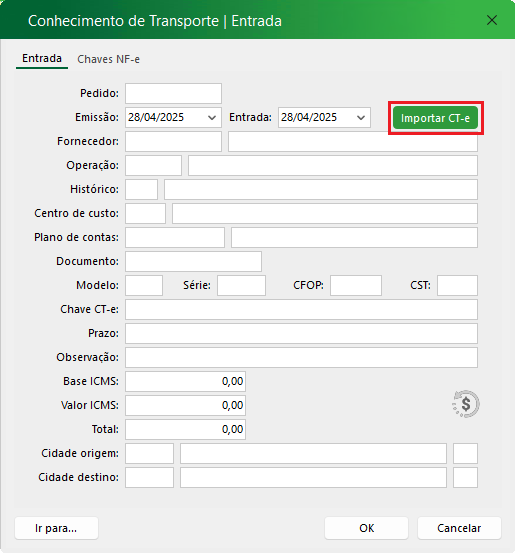Image resolution: width=515 pixels, height=553 pixels.
Task: Focus the Pedido input field
Action: point(173,93)
